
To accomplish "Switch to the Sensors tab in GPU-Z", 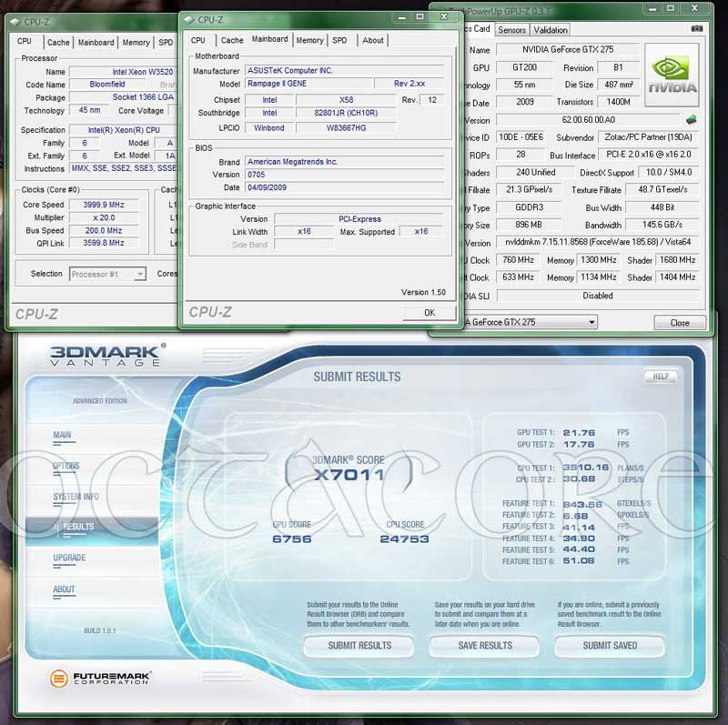I will tap(511, 30).
